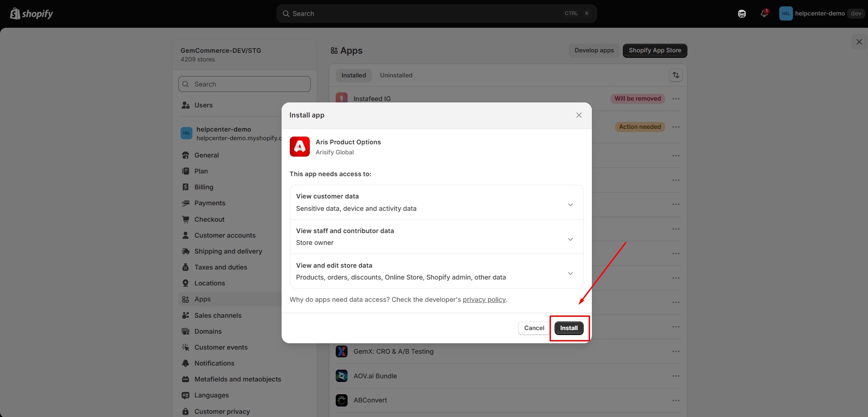Viewport: 868px width, 417px height.
Task: Switch to the Installed tab
Action: 353,75
